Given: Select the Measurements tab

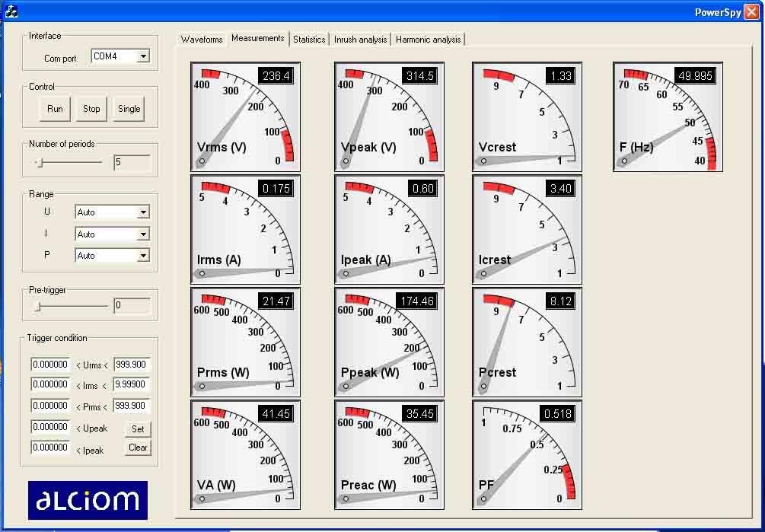Looking at the screenshot, I should 257,38.
